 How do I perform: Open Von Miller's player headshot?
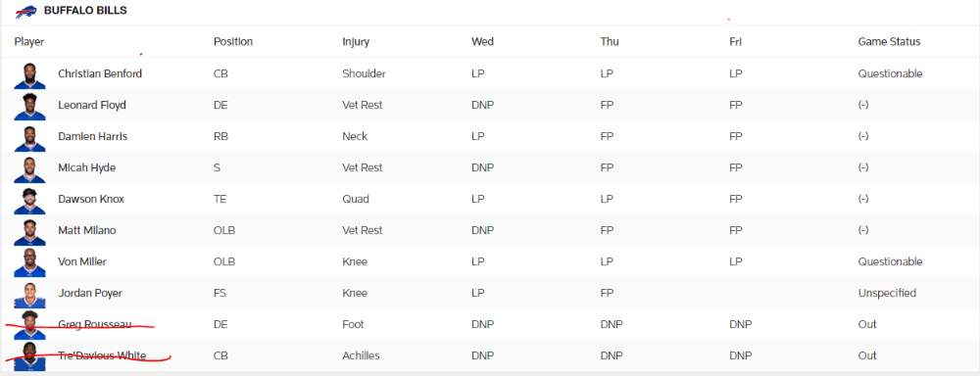30,262
